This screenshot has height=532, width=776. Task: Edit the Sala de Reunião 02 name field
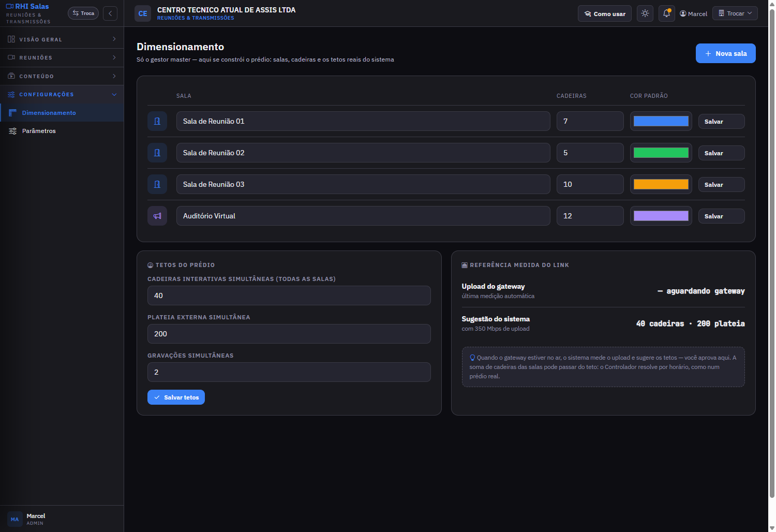point(363,153)
